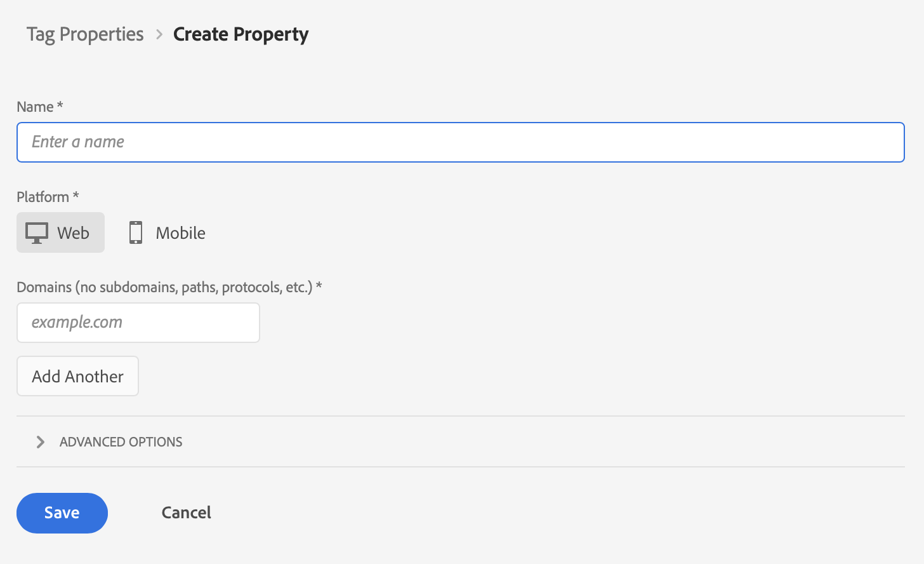Image resolution: width=924 pixels, height=564 pixels.
Task: Expand the ADVANCED OPTIONS section
Action: tap(121, 442)
